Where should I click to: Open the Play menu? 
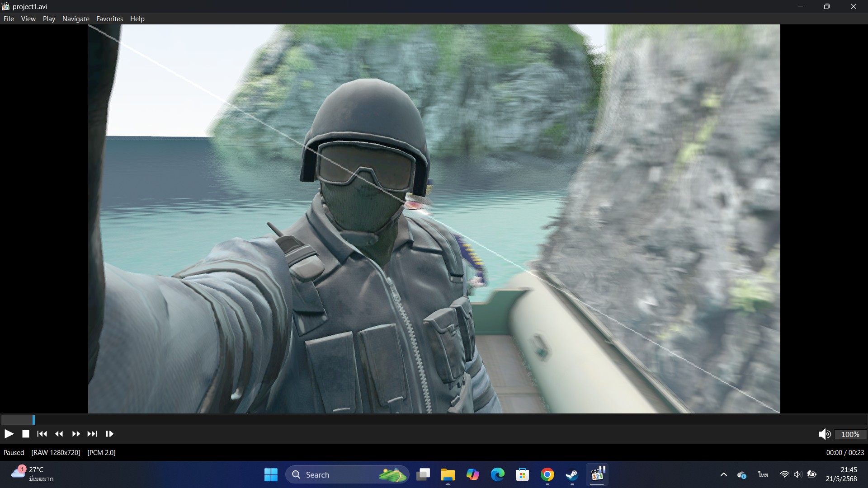pyautogui.click(x=49, y=19)
